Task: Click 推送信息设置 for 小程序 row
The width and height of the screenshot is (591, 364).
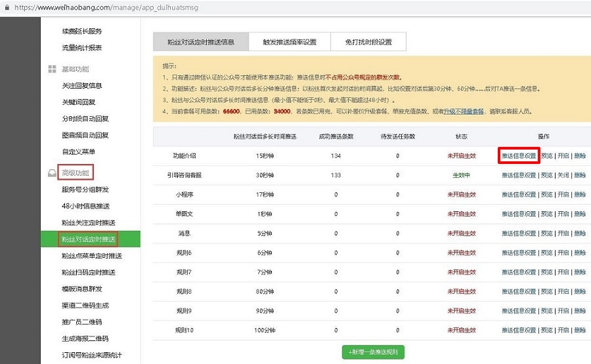Action: (x=519, y=195)
